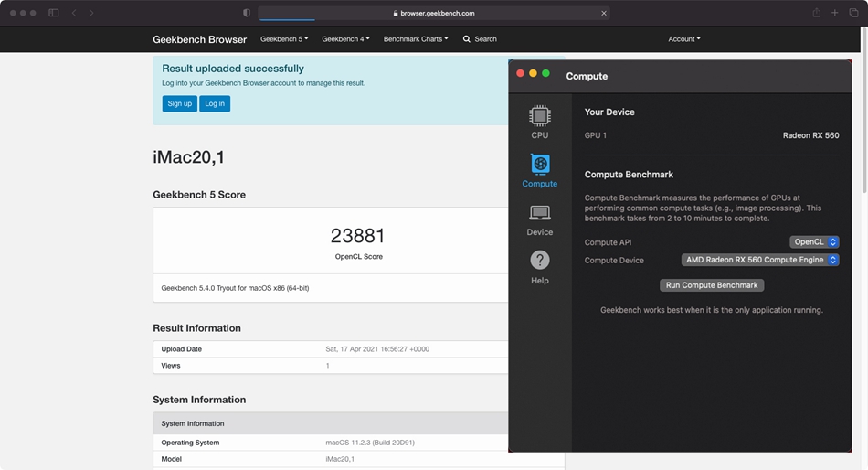Image resolution: width=868 pixels, height=470 pixels.
Task: Show the tab overview icon
Action: coord(853,13)
